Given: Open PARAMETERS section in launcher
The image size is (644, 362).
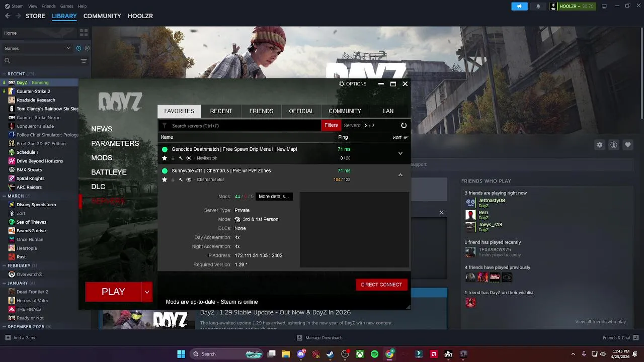Looking at the screenshot, I should [115, 143].
